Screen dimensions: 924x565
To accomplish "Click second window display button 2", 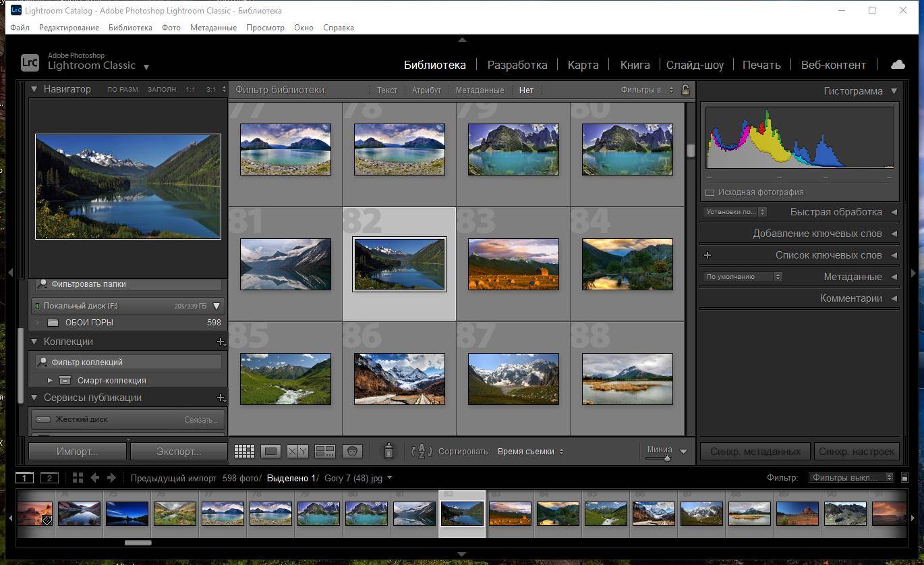I will tap(49, 477).
